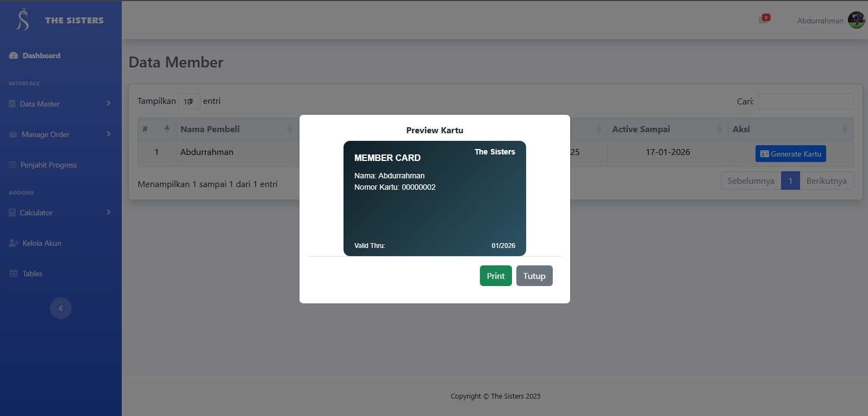The image size is (868, 416).
Task: Go to Berikutnya pagination page
Action: [826, 181]
